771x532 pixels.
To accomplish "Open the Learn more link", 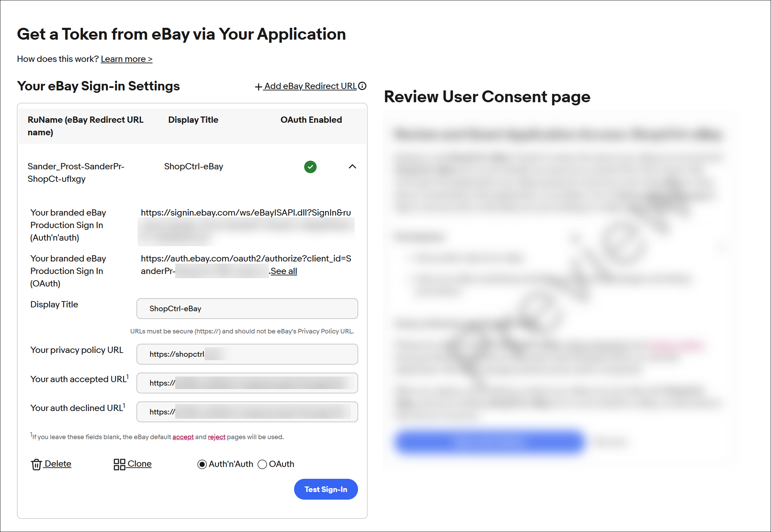I will coord(127,59).
